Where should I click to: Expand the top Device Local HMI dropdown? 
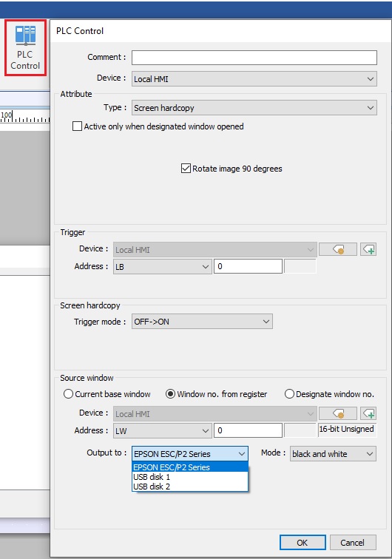(x=254, y=79)
